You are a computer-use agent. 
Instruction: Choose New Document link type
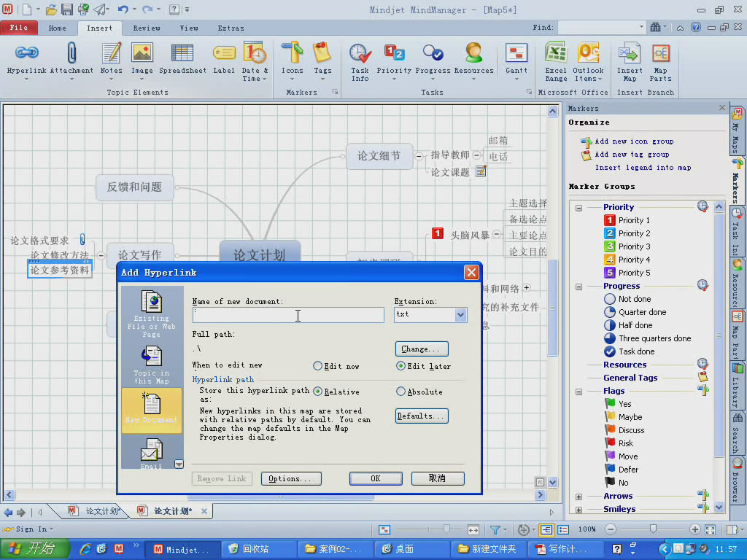pos(152,410)
